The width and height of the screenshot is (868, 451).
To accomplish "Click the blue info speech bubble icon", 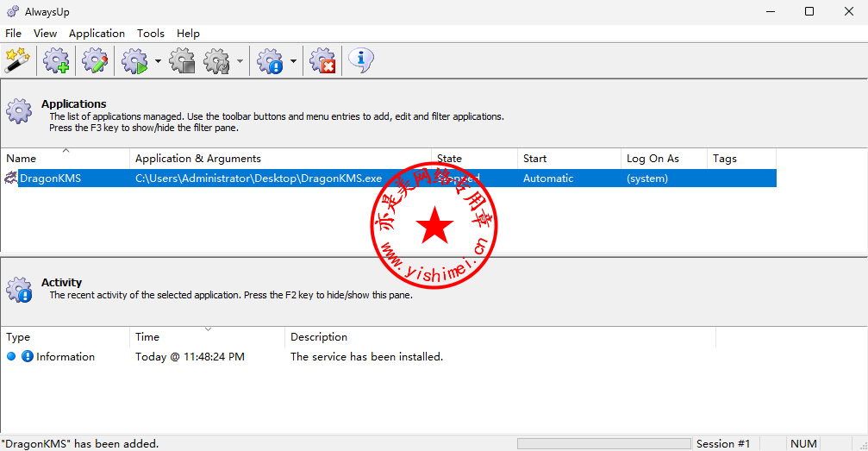I will (360, 61).
